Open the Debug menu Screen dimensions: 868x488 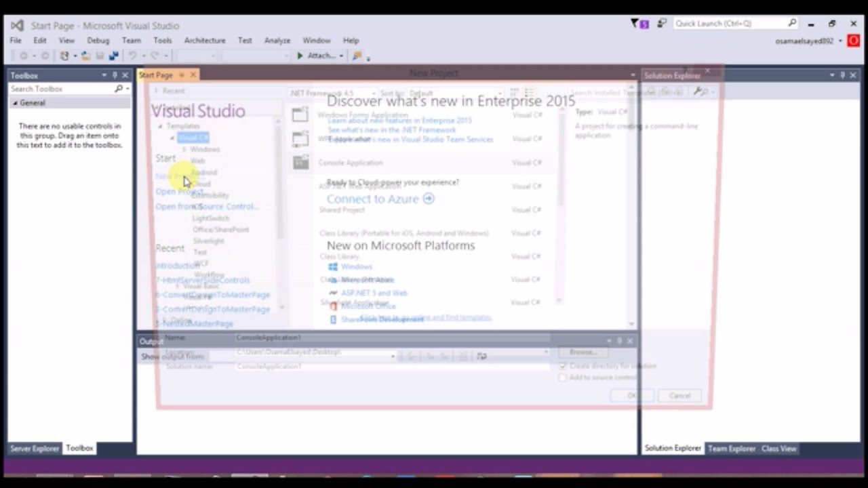(x=98, y=41)
